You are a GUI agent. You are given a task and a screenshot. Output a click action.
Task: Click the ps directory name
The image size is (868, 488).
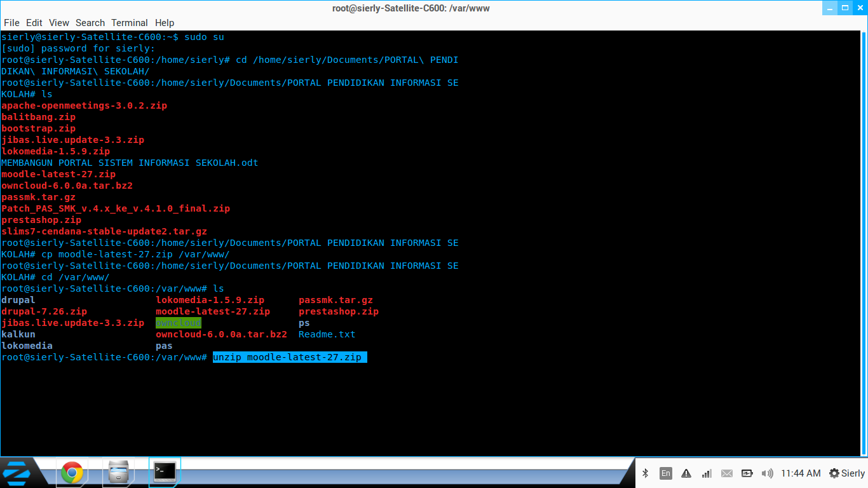click(304, 323)
